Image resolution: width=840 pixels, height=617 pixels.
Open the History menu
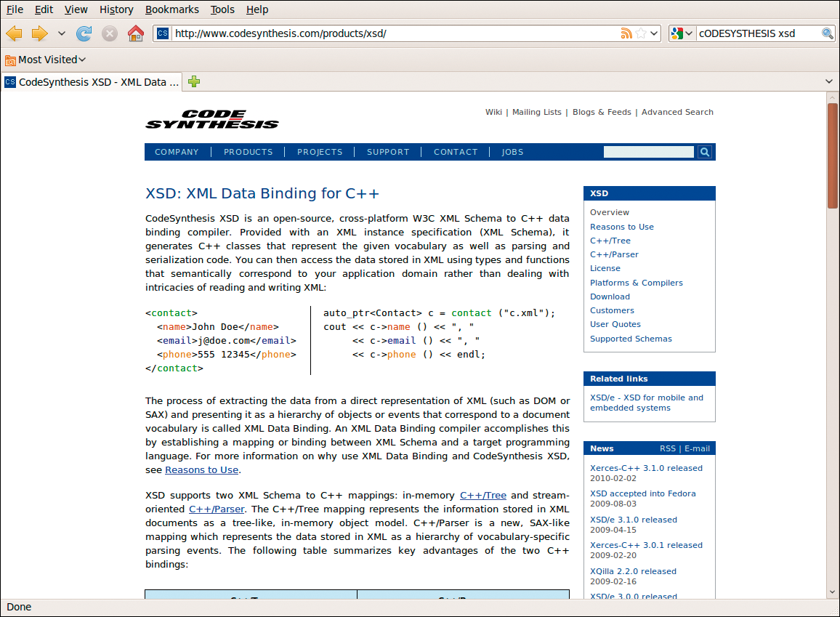click(x=116, y=9)
